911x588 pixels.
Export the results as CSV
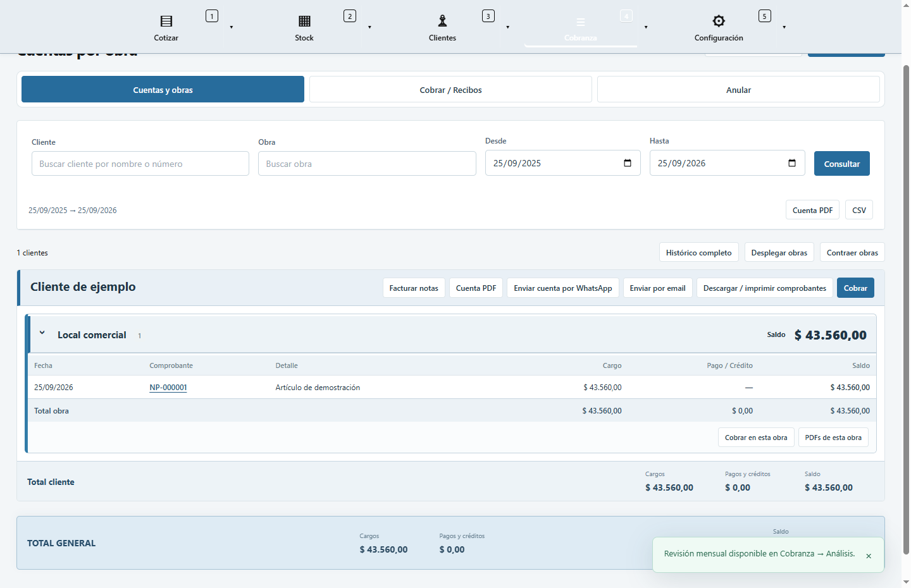pyautogui.click(x=859, y=210)
